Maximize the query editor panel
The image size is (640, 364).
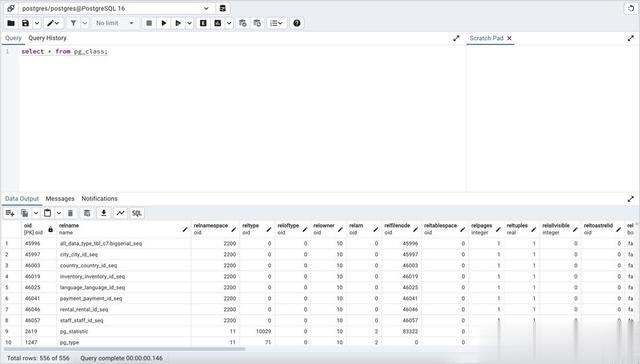pos(456,38)
